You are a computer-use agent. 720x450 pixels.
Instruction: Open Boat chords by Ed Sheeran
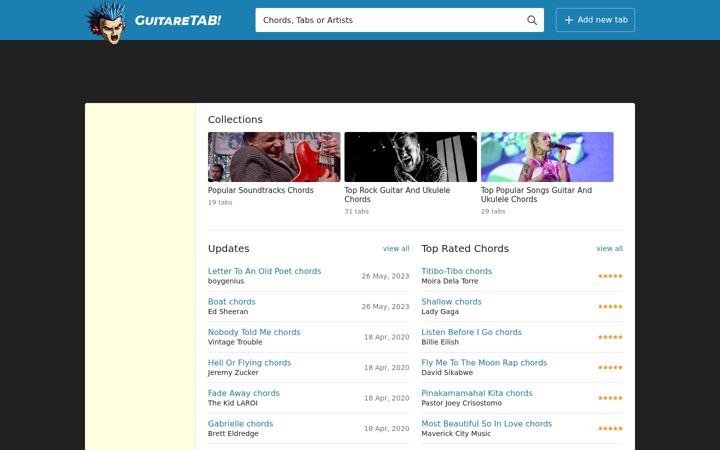[x=231, y=302]
